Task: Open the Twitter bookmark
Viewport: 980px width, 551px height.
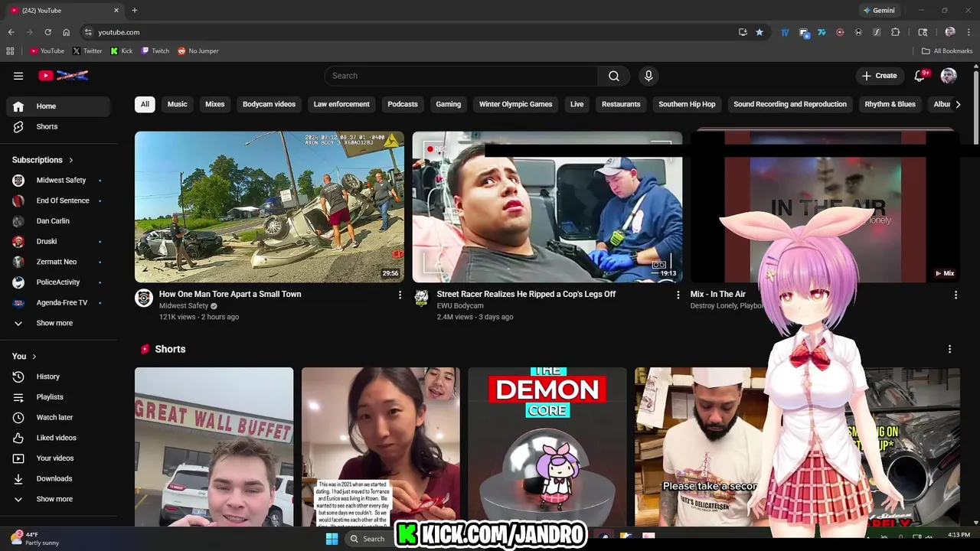Action: (x=87, y=51)
